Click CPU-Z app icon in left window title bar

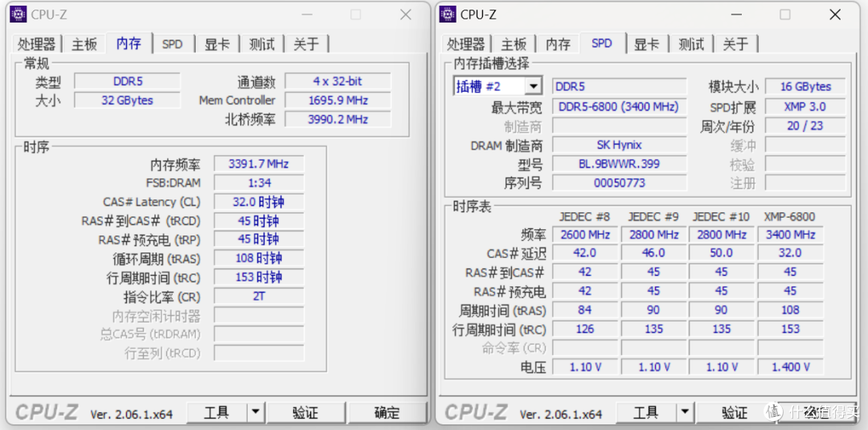click(x=18, y=14)
